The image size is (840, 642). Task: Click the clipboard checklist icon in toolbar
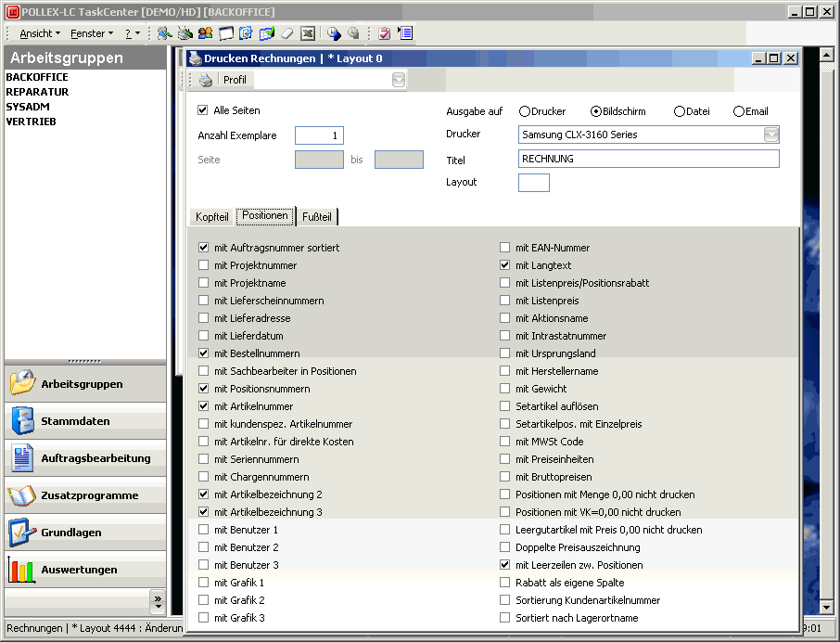pyautogui.click(x=384, y=33)
